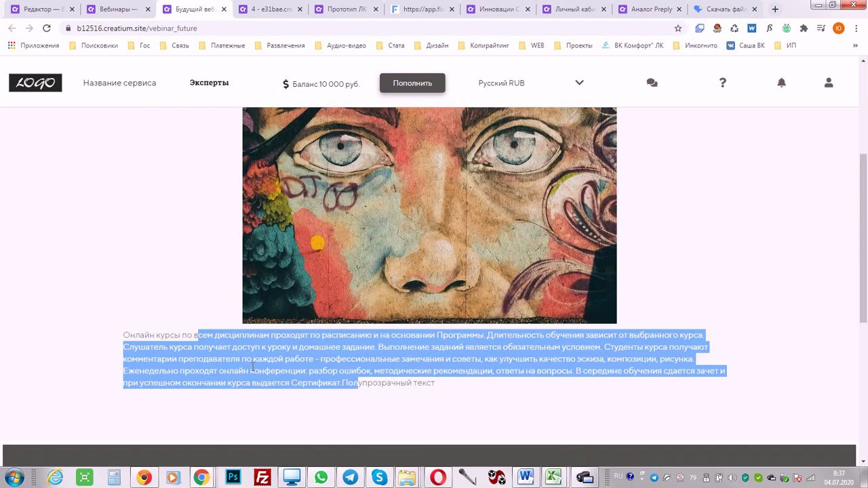Open the user profile icon
Screen dimensions: 868x488
(828, 83)
